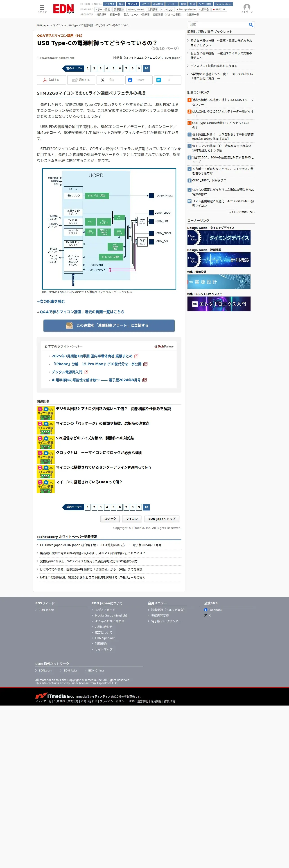Open the エレクトロニクス入門 feature banner
This screenshot has width=289, height=868.
point(219,304)
